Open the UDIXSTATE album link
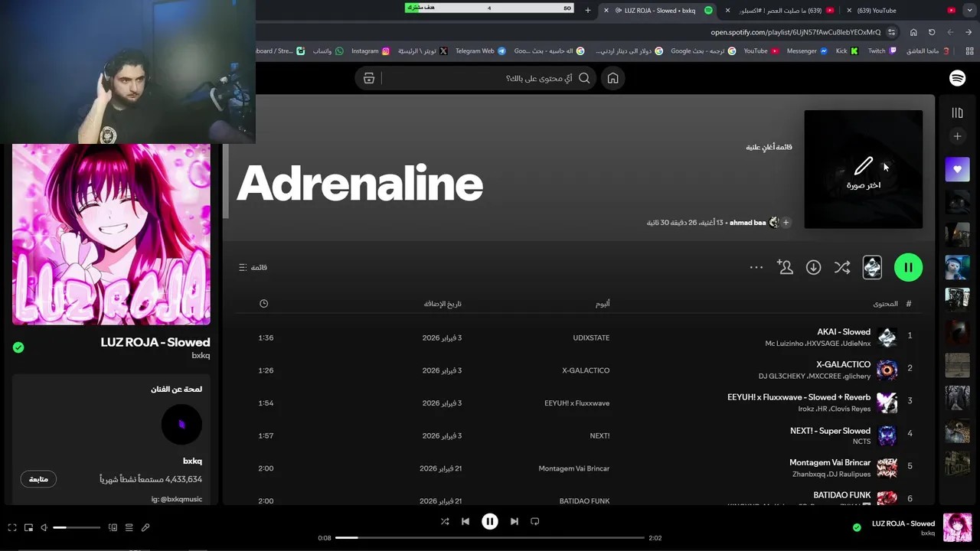Screen dimensions: 980x551 point(591,337)
